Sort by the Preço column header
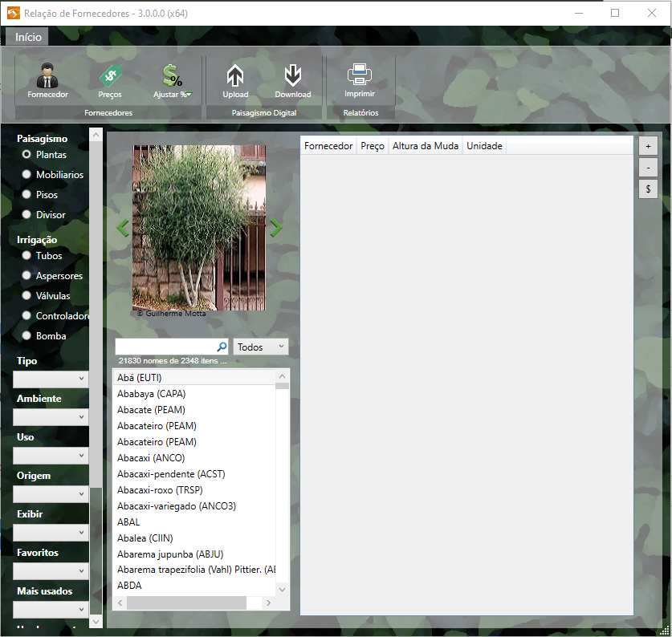The width and height of the screenshot is (672, 637). (373, 146)
